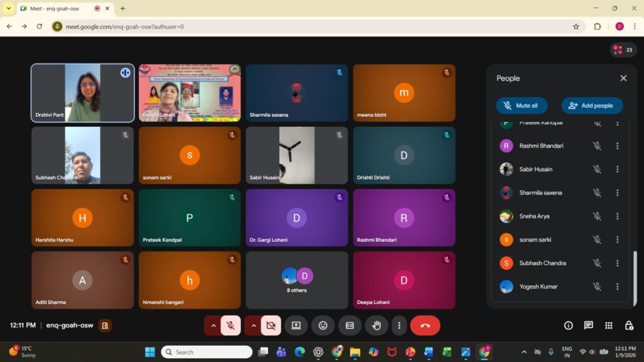
Task: Toggle mute for Sneha Arya in People list
Action: click(x=597, y=216)
